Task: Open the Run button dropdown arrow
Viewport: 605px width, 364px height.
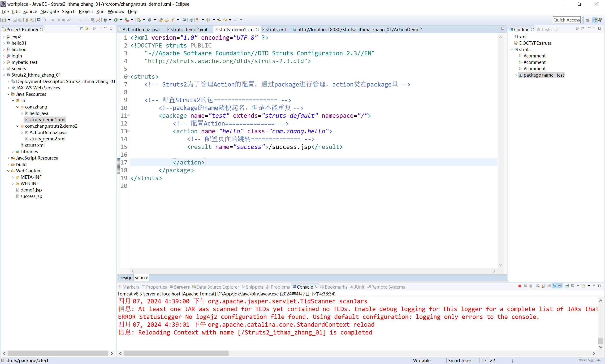Action: pos(121,20)
